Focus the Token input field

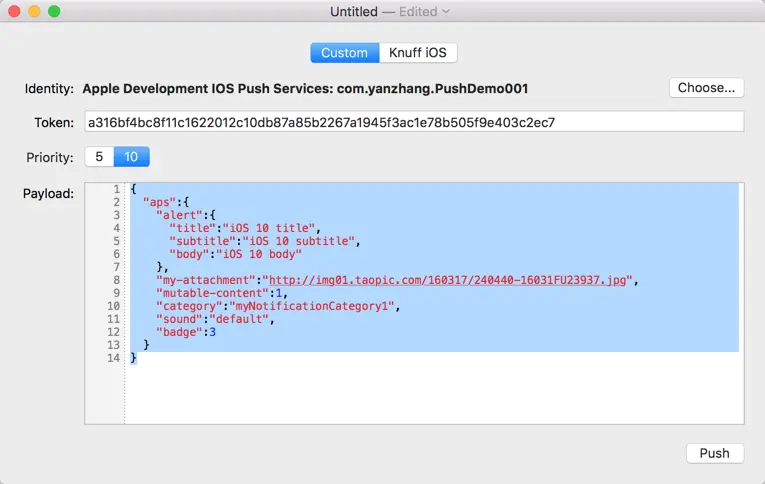[x=414, y=122]
